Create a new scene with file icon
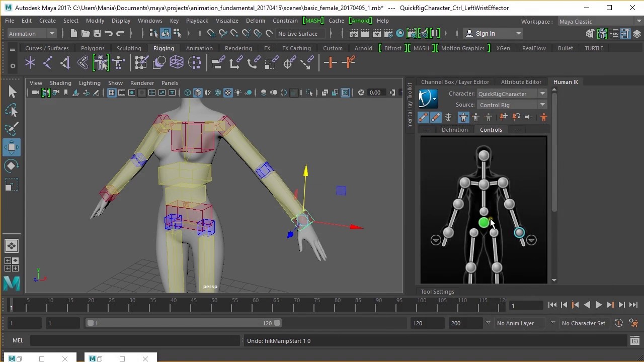Viewport: 644px width, 362px height. click(x=74, y=34)
